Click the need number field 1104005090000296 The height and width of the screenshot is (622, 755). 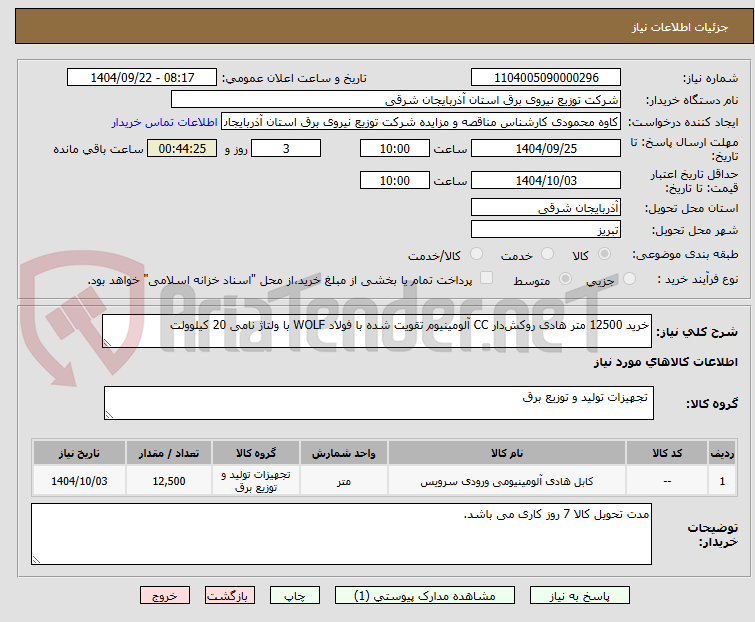(546, 78)
